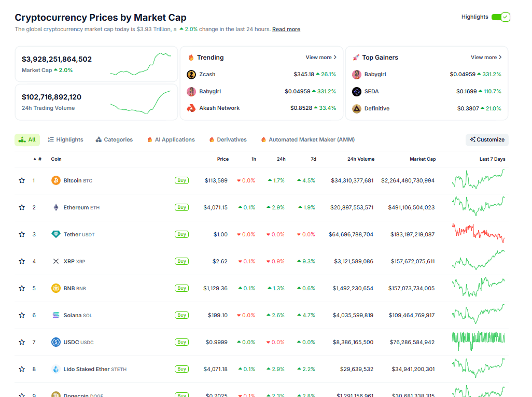Viewport: 532px width, 397px height.
Task: Star Bitcoin as a favorite
Action: tap(21, 180)
